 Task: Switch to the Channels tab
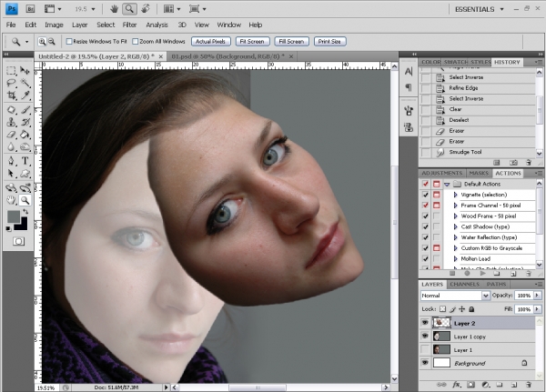pyautogui.click(x=464, y=285)
